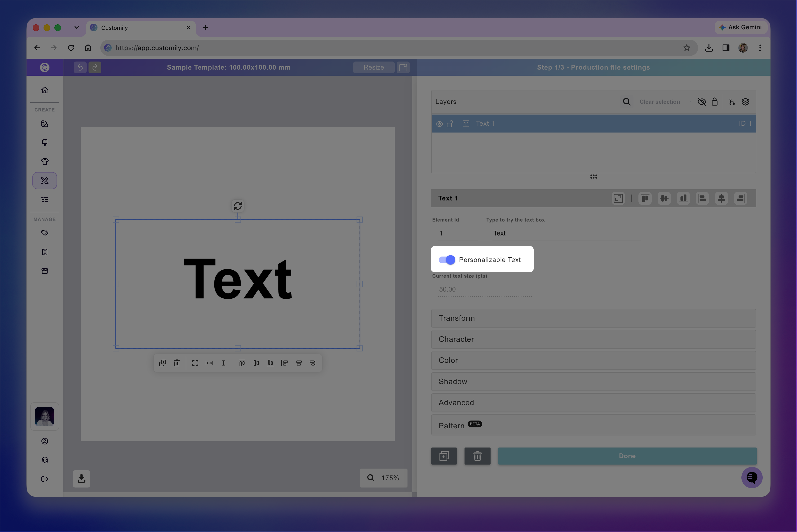Search layers with the magnifier icon
Viewport: 797px width, 532px height.
point(626,102)
